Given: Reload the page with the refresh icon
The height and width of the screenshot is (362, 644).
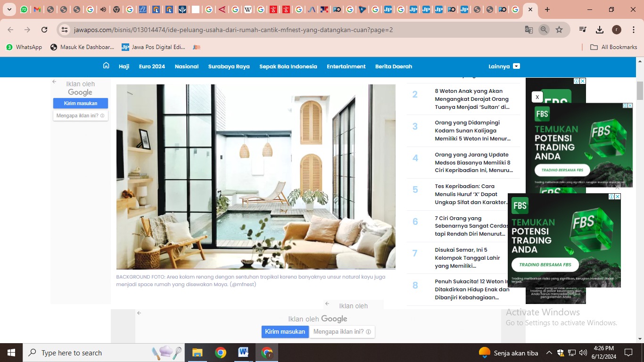Looking at the screenshot, I should pos(44,30).
